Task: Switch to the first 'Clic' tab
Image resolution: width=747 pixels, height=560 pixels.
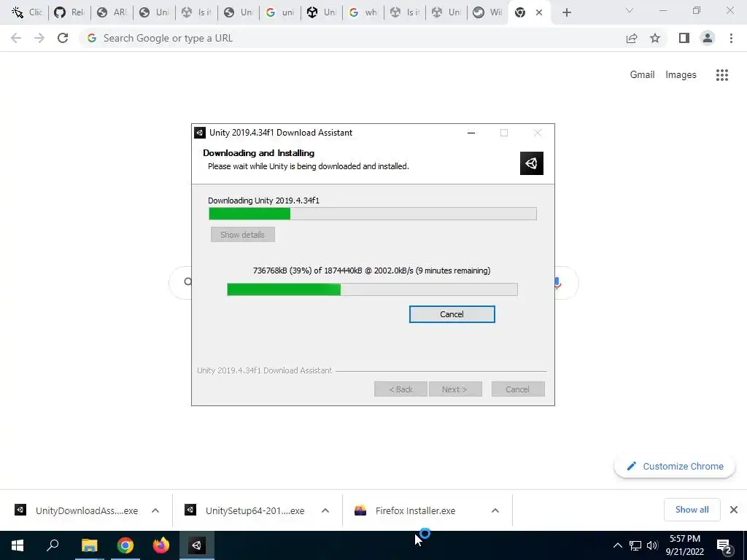Action: [27, 12]
